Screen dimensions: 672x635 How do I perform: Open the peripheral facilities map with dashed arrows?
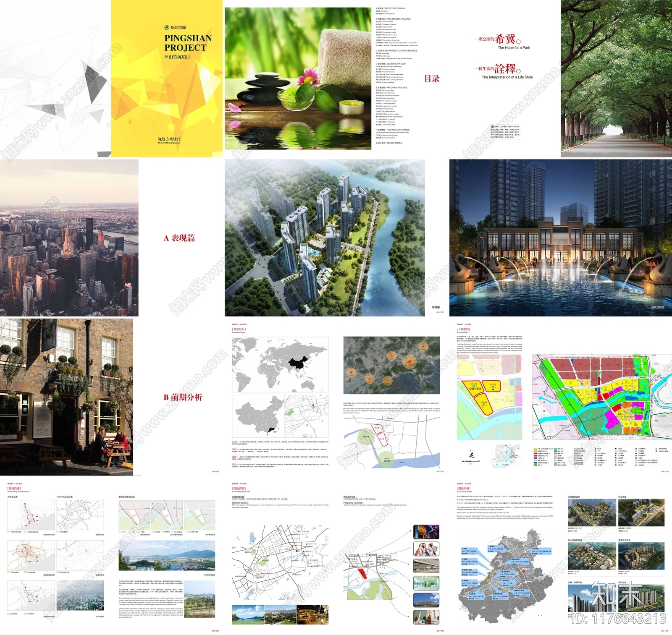pyautogui.click(x=377, y=573)
